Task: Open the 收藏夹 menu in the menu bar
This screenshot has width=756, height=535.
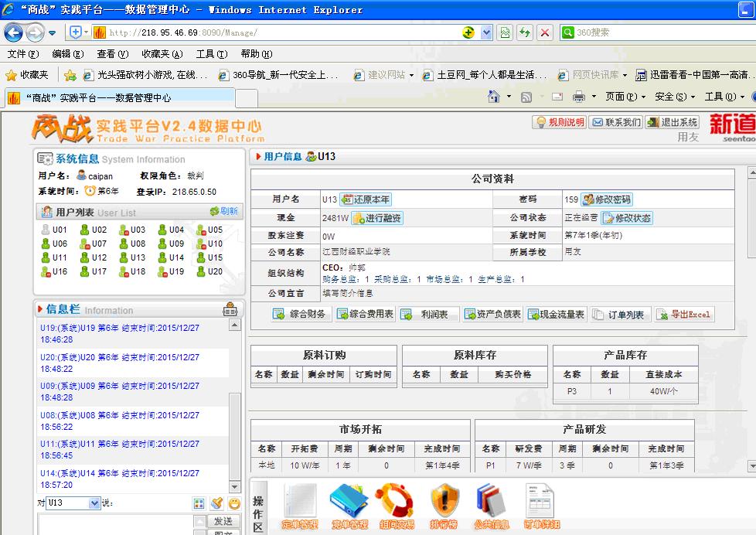Action: click(162, 54)
